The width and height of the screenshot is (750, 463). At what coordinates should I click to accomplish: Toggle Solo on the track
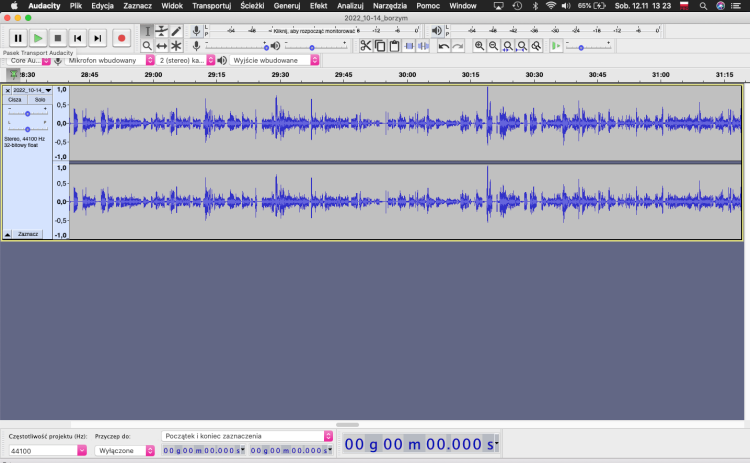tap(39, 100)
